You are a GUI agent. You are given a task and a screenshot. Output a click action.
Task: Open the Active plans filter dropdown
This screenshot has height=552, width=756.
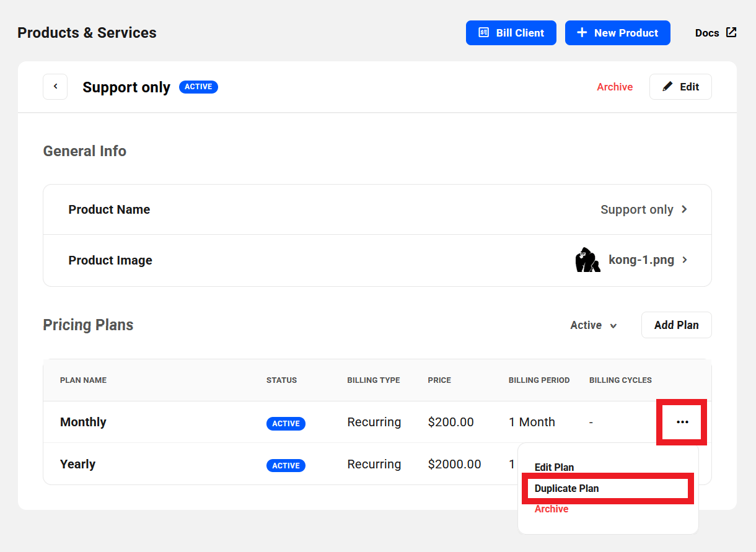click(594, 325)
